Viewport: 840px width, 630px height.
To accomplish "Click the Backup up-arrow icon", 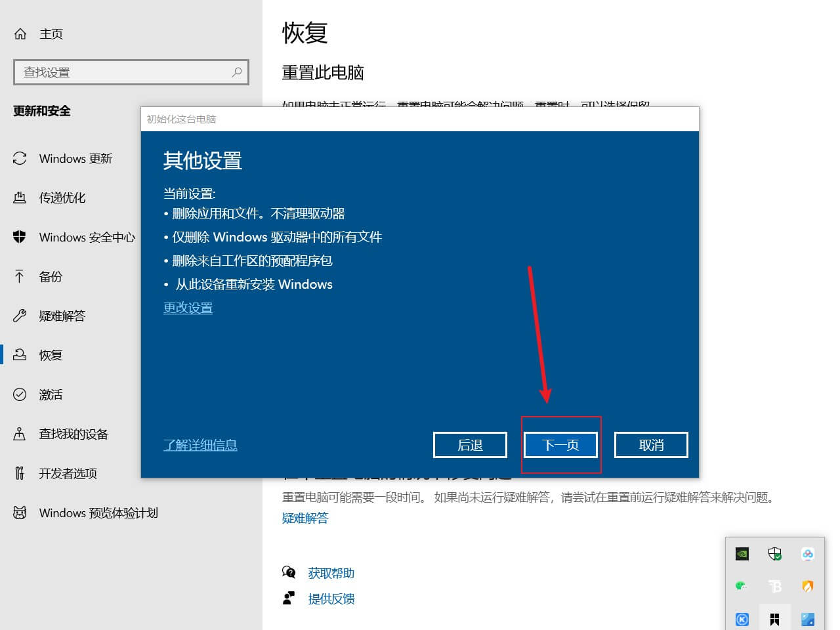I will (20, 276).
